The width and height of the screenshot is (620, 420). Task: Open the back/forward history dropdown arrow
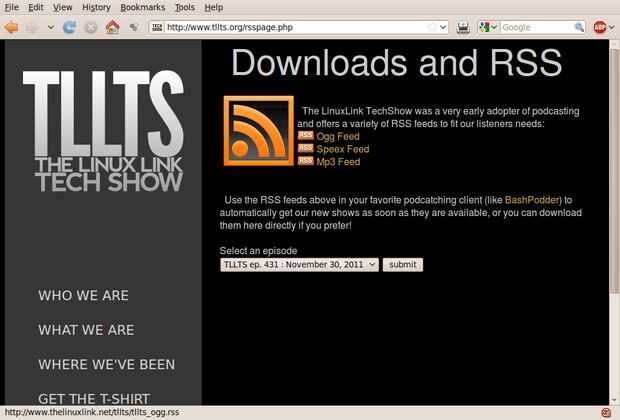click(51, 27)
